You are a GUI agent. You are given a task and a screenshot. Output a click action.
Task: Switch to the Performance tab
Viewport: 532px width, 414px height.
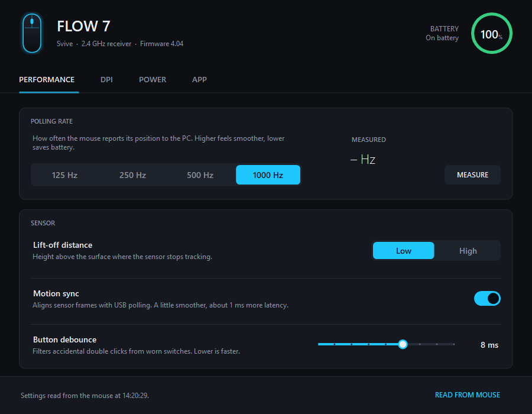(x=47, y=79)
